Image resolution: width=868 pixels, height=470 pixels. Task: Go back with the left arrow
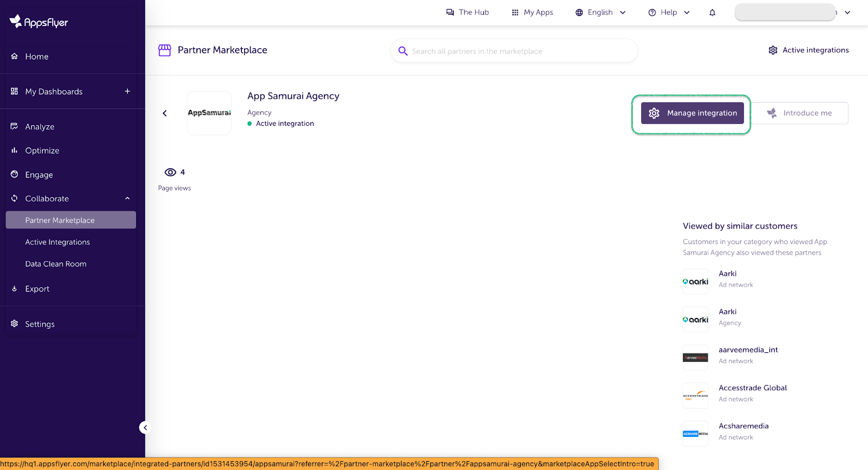pyautogui.click(x=165, y=113)
